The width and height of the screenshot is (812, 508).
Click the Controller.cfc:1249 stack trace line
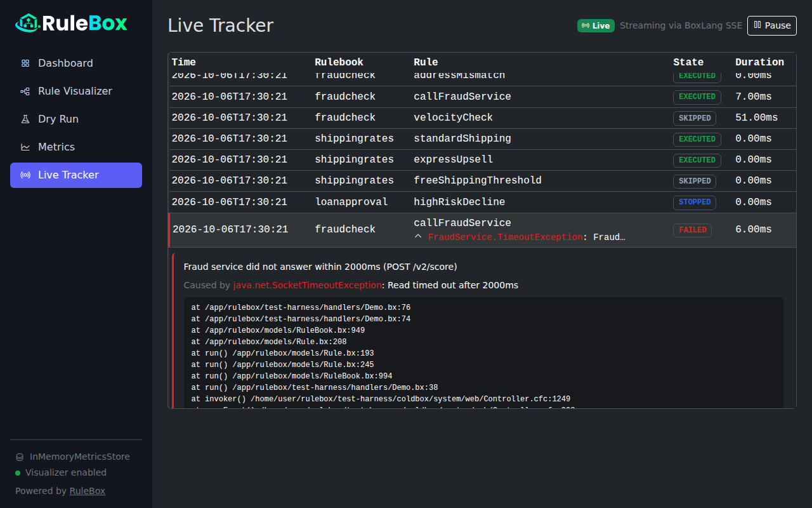click(381, 399)
